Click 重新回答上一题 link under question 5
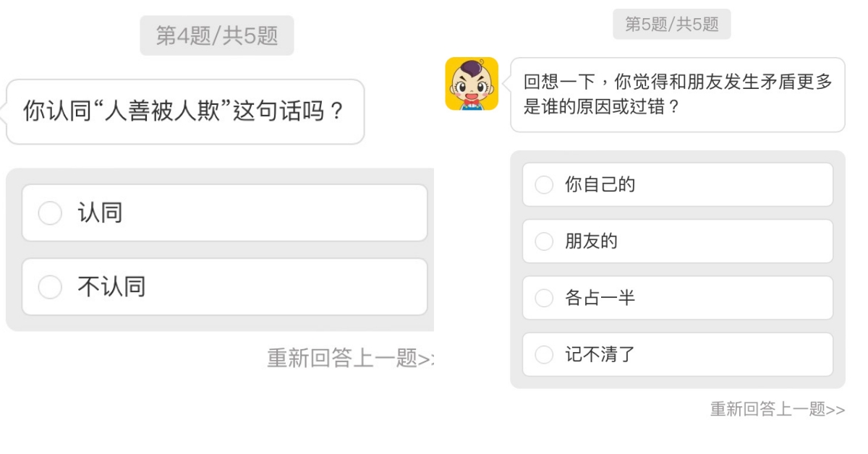 pyautogui.click(x=777, y=410)
